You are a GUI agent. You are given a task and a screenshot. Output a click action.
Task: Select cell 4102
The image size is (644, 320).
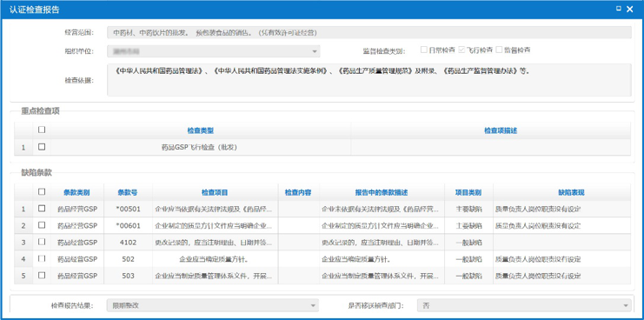(128, 243)
